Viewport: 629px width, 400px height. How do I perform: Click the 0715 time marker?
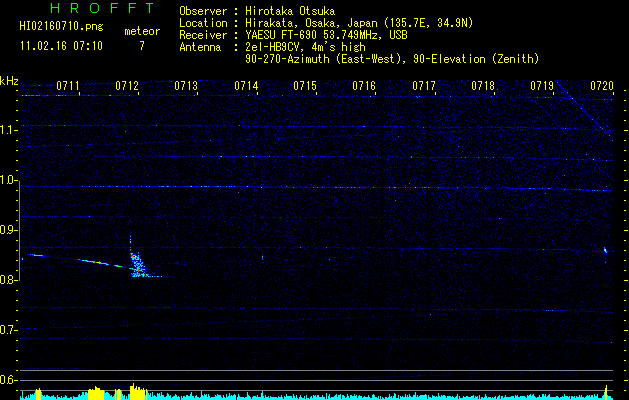(x=305, y=86)
